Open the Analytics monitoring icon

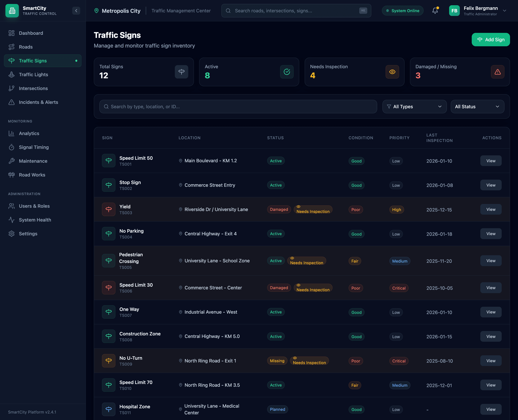[12, 133]
